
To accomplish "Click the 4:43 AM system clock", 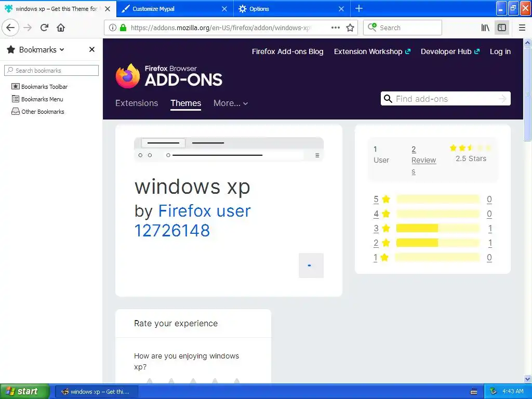I will coord(513,392).
